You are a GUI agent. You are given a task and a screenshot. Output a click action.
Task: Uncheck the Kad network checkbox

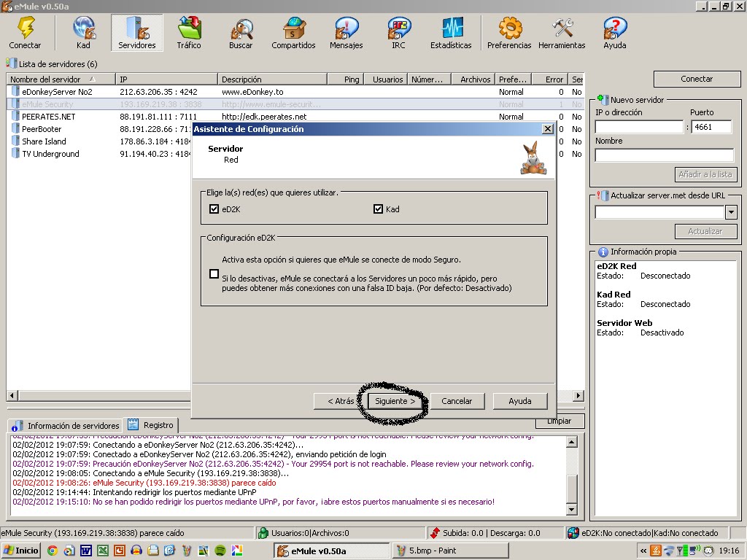point(379,209)
